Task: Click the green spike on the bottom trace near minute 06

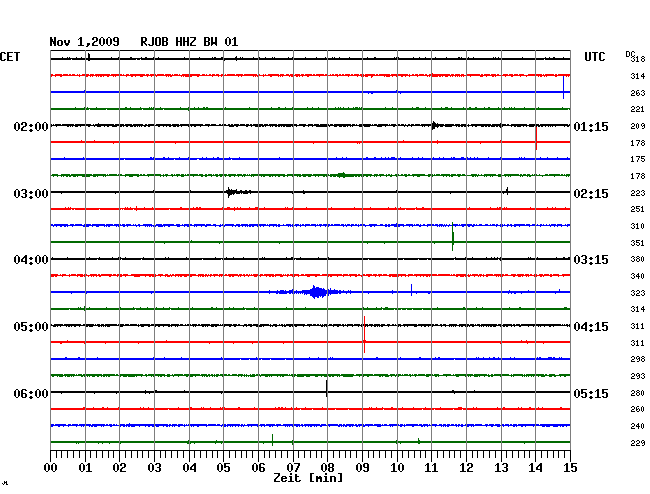Action: click(272, 440)
